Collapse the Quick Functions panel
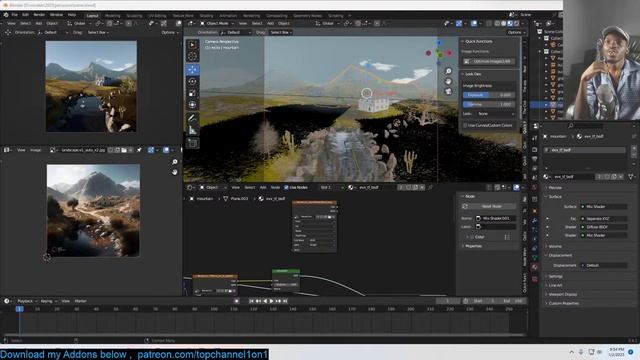The width and height of the screenshot is (640, 360). coord(478,42)
